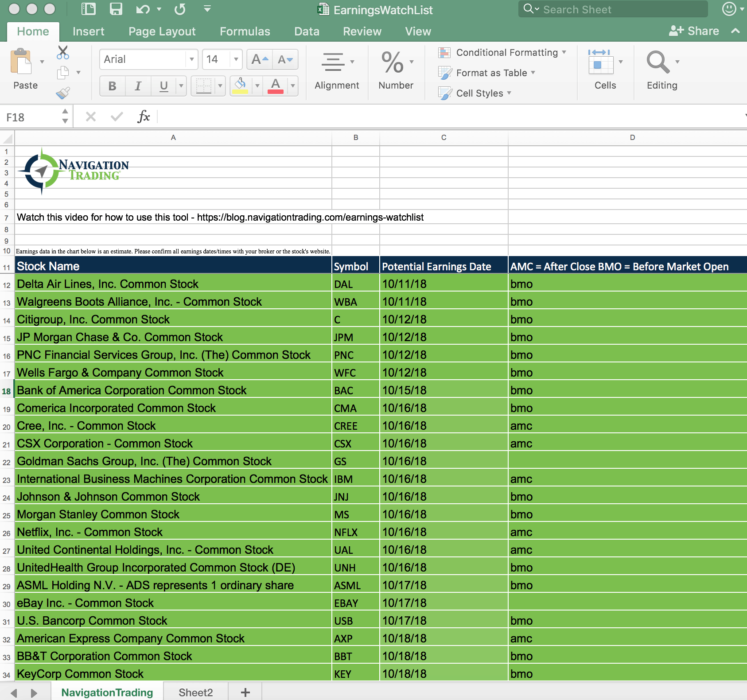This screenshot has width=747, height=700.
Task: Activate the Format Painter brush
Action: 63,93
